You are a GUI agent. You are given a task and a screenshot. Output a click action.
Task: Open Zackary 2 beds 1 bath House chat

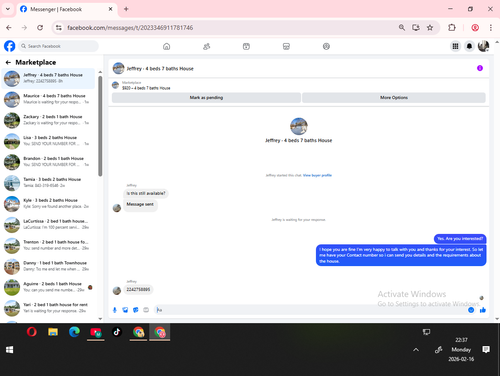48,120
